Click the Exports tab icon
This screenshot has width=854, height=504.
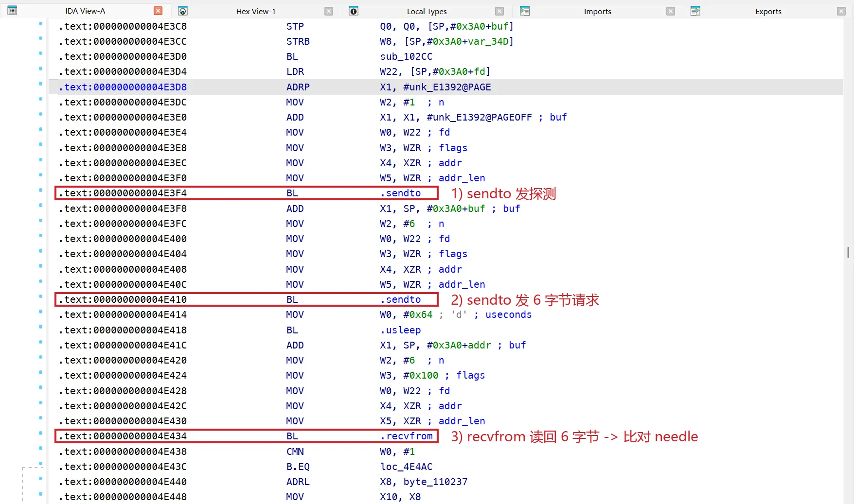(x=695, y=11)
